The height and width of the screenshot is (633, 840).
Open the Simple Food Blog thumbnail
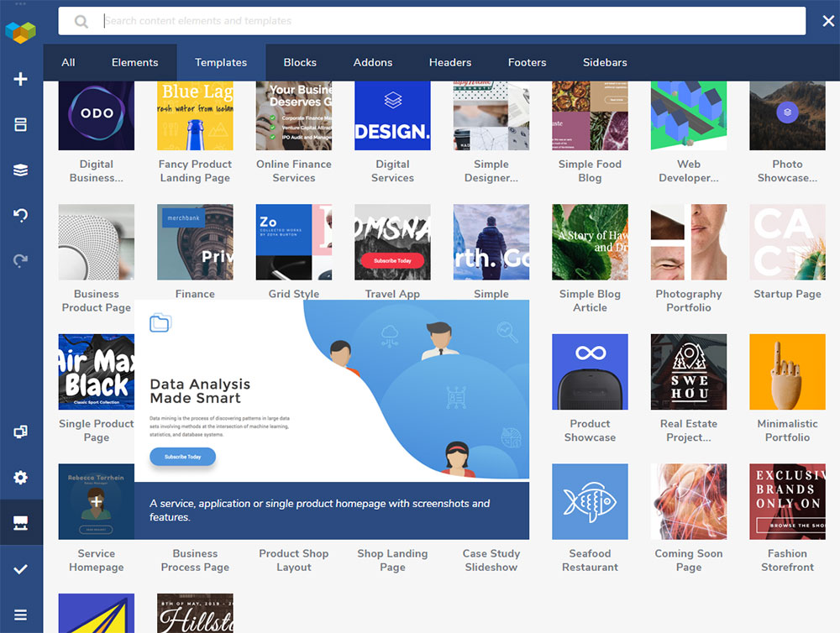[x=590, y=116]
